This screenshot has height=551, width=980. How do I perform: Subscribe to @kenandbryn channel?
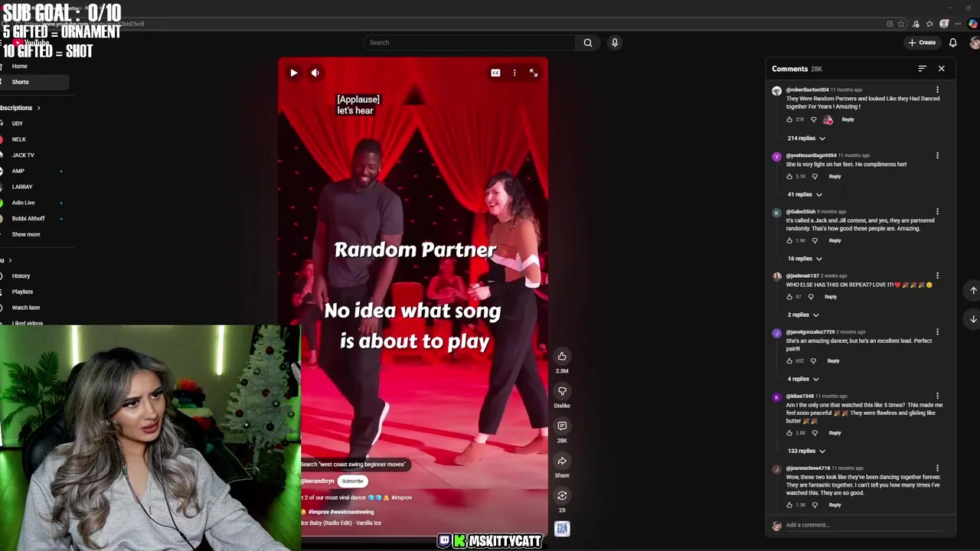(x=352, y=481)
